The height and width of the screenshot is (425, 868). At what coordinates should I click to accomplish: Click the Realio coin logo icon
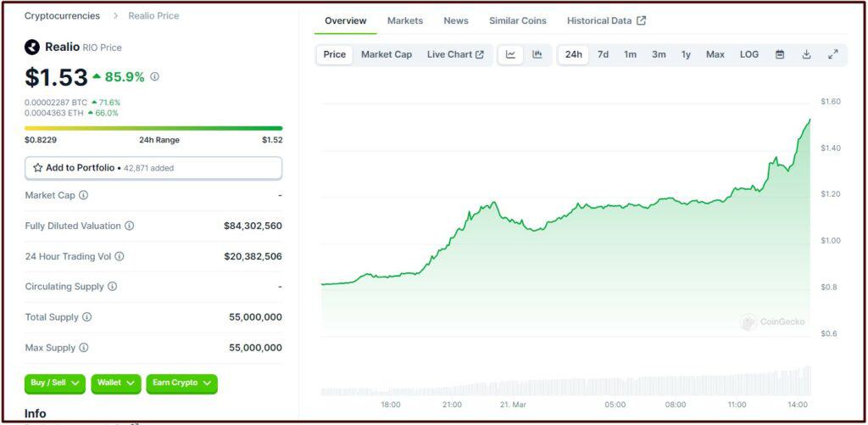click(x=32, y=48)
